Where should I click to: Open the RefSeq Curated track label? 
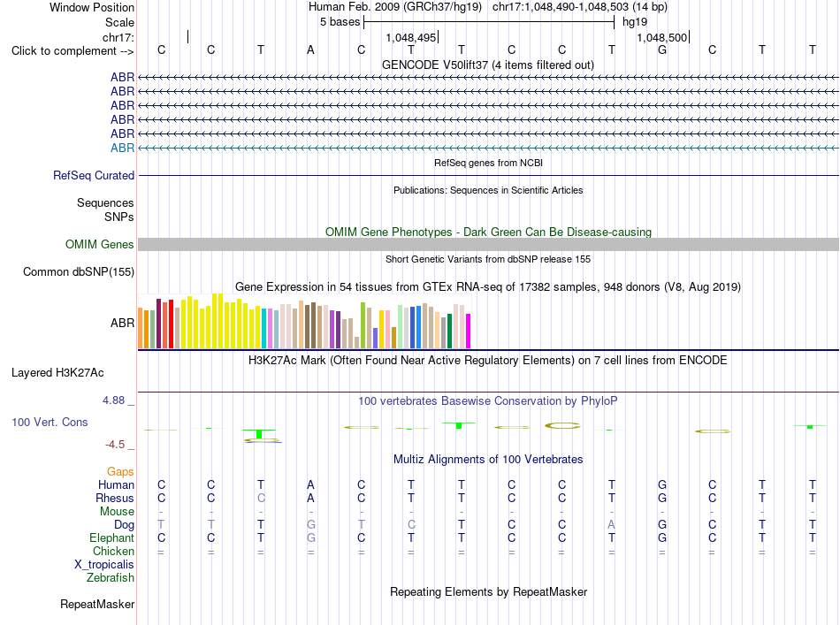point(94,175)
